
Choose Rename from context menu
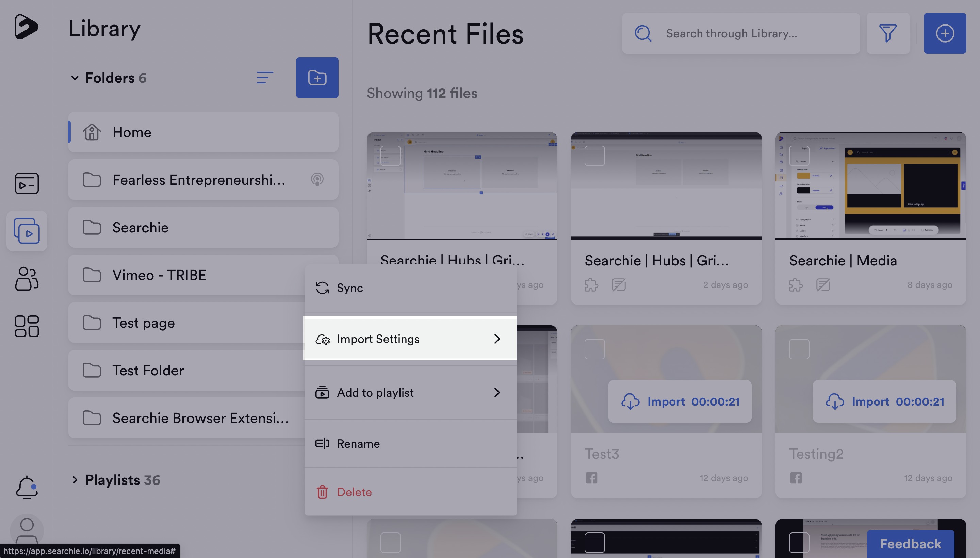click(x=410, y=443)
